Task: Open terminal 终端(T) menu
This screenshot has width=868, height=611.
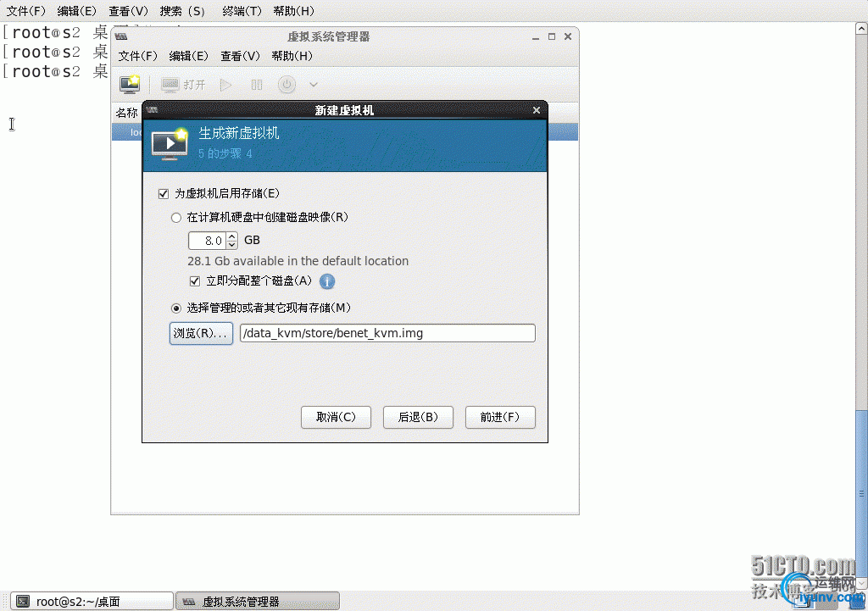Action: click(242, 11)
